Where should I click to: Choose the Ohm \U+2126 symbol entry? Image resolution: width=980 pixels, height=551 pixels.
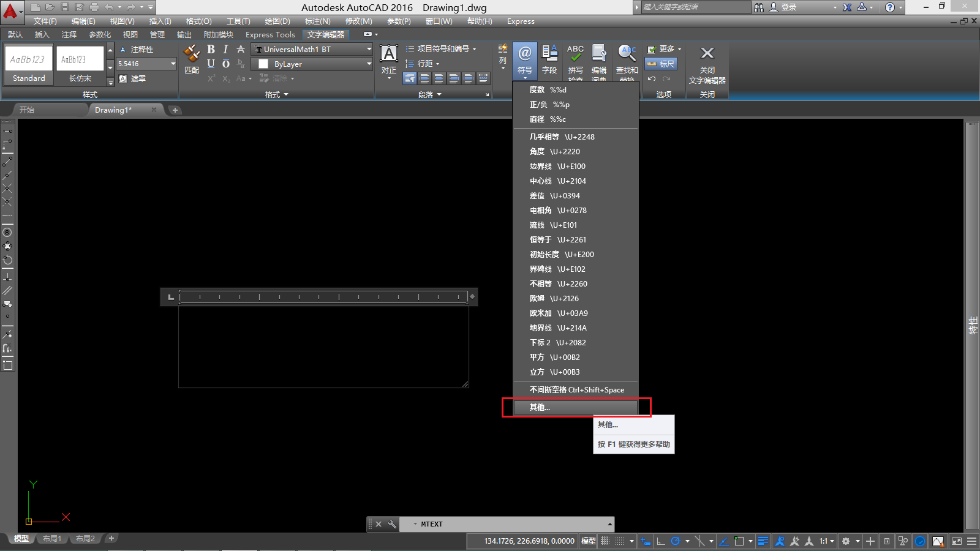click(576, 299)
